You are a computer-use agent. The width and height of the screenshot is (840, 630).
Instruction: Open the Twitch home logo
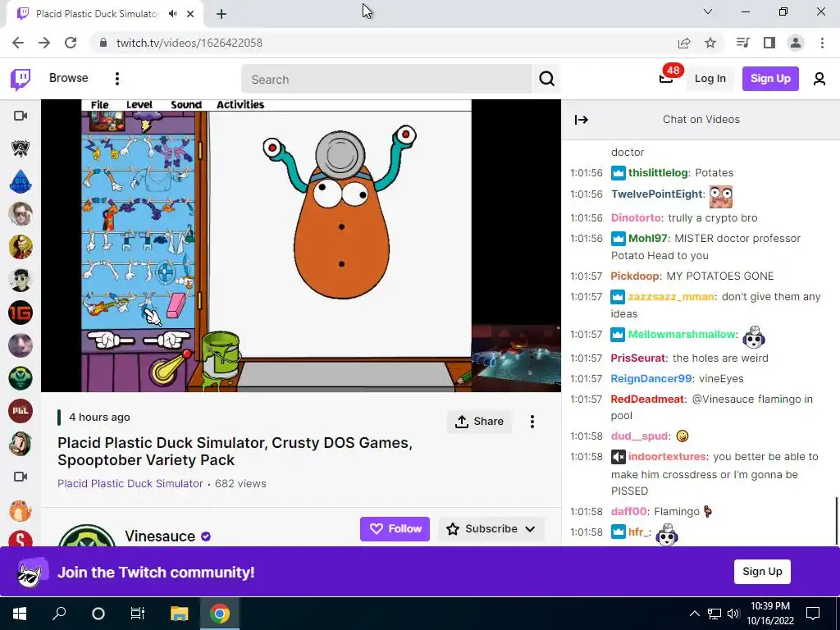click(x=21, y=80)
